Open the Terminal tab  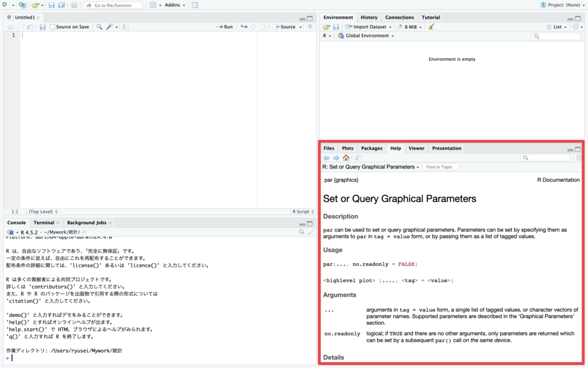(44, 223)
